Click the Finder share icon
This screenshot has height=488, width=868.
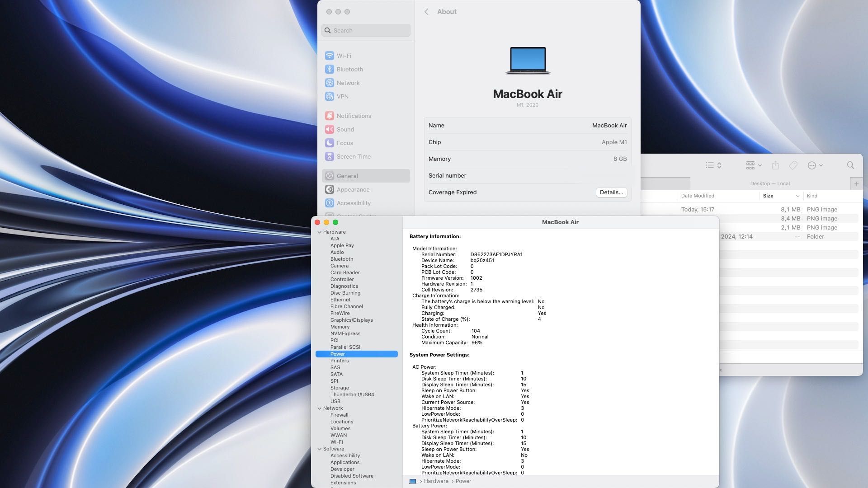pyautogui.click(x=775, y=165)
